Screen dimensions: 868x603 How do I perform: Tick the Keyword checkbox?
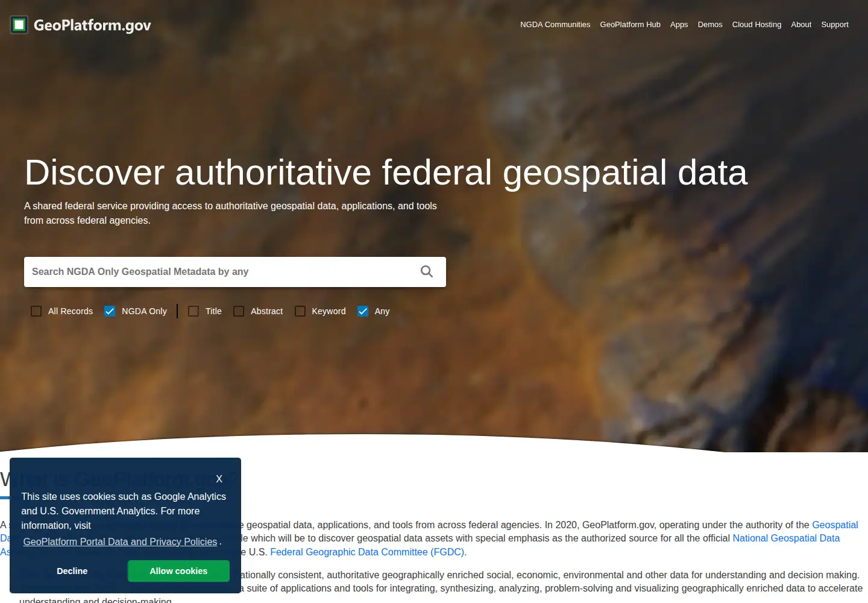(300, 311)
